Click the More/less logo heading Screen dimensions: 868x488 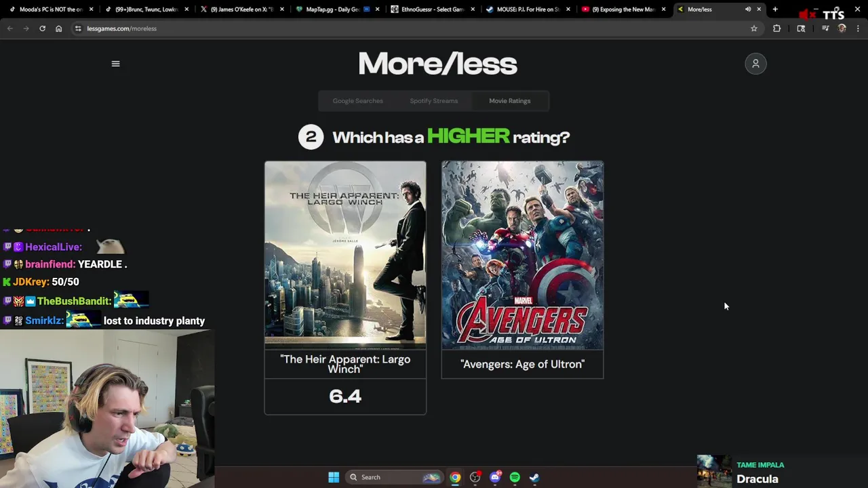[437, 64]
